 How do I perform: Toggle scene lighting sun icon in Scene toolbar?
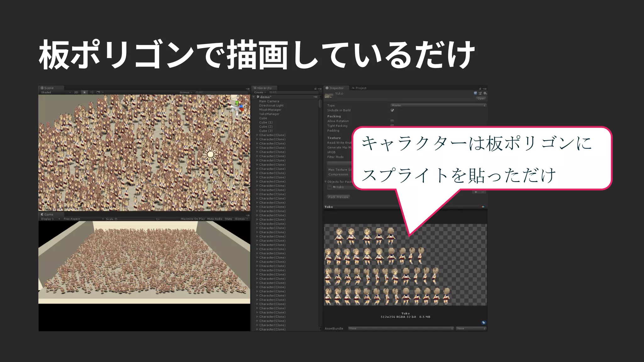[x=84, y=92]
